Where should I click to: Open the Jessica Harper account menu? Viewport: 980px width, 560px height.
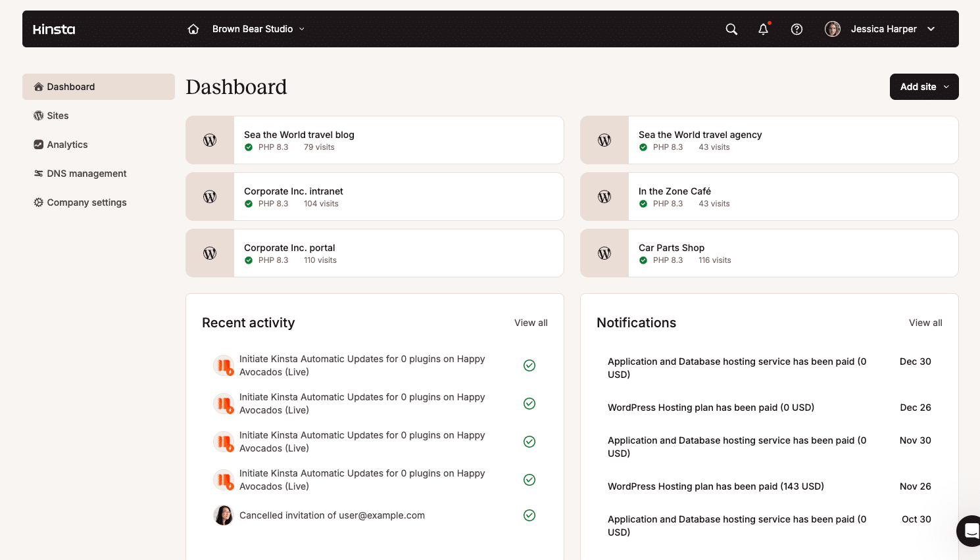(884, 29)
